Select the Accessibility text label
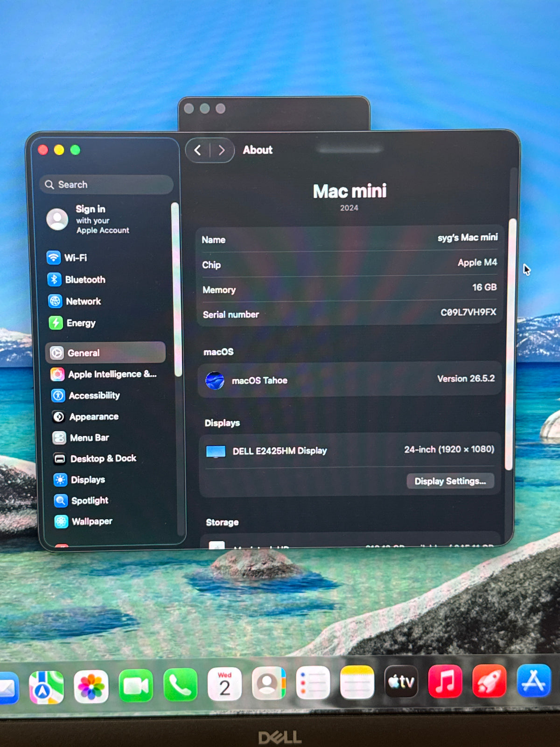 pyautogui.click(x=94, y=395)
